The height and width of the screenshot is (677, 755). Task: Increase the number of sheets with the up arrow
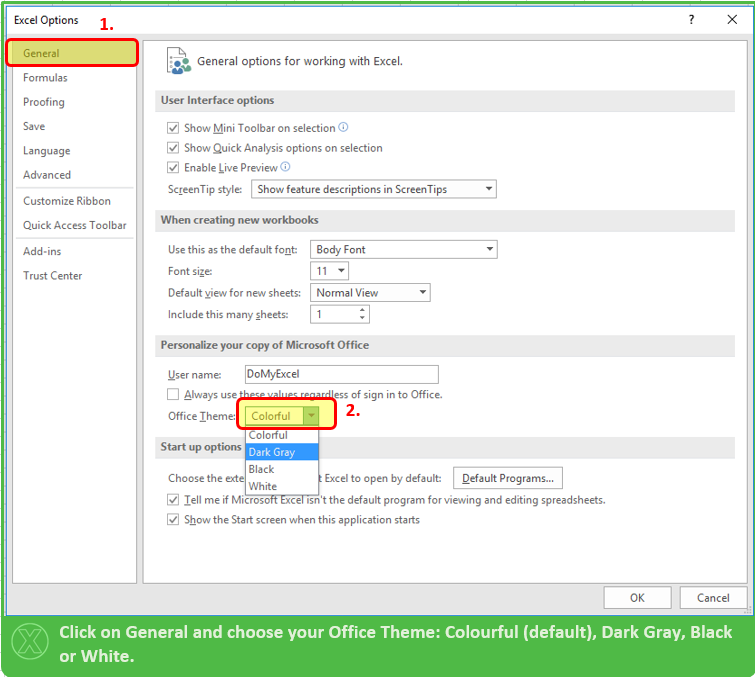pyautogui.click(x=362, y=310)
